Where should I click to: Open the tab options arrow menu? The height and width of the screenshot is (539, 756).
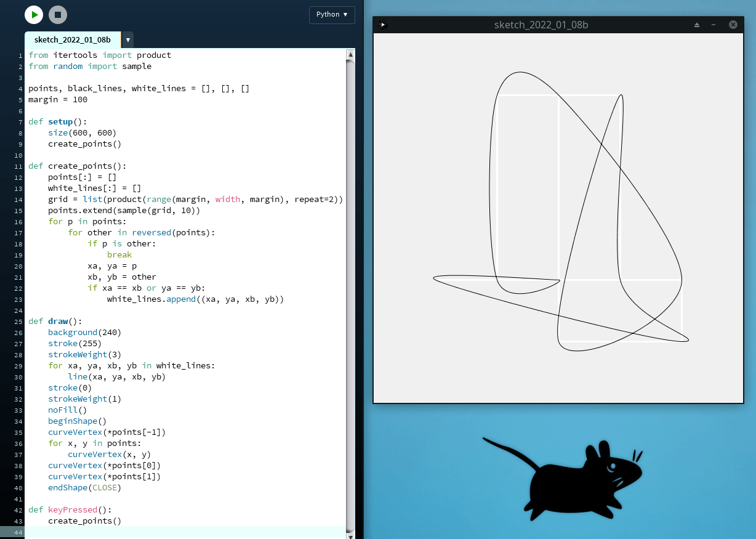(128, 40)
